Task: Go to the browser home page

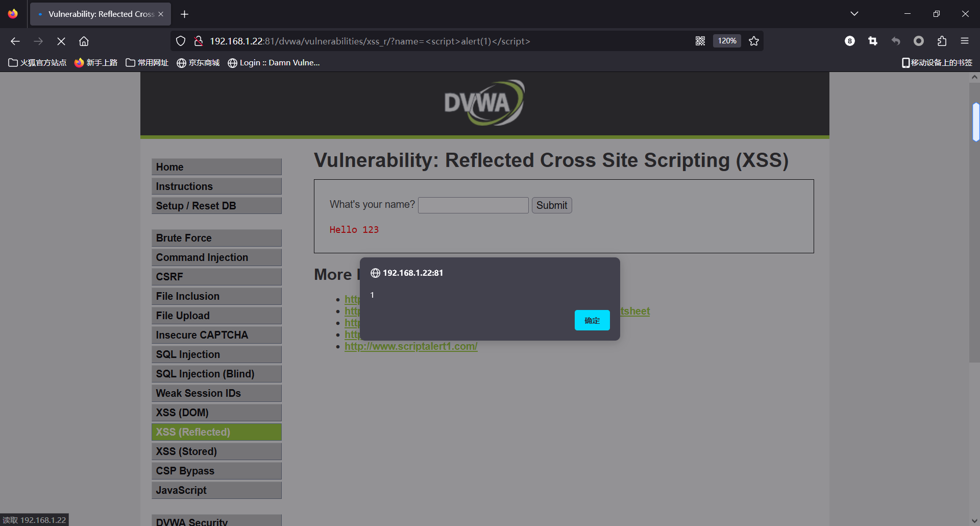Action: (84, 41)
